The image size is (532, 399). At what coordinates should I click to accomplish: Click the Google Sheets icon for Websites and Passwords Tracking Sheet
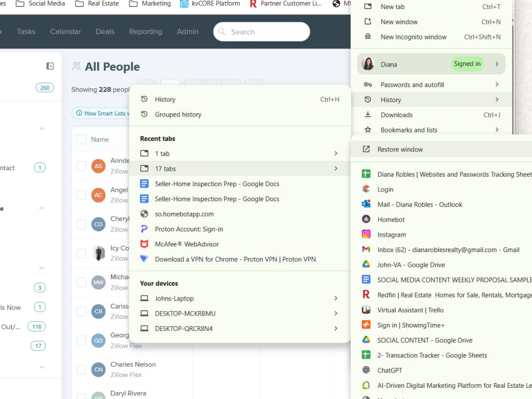click(x=366, y=174)
